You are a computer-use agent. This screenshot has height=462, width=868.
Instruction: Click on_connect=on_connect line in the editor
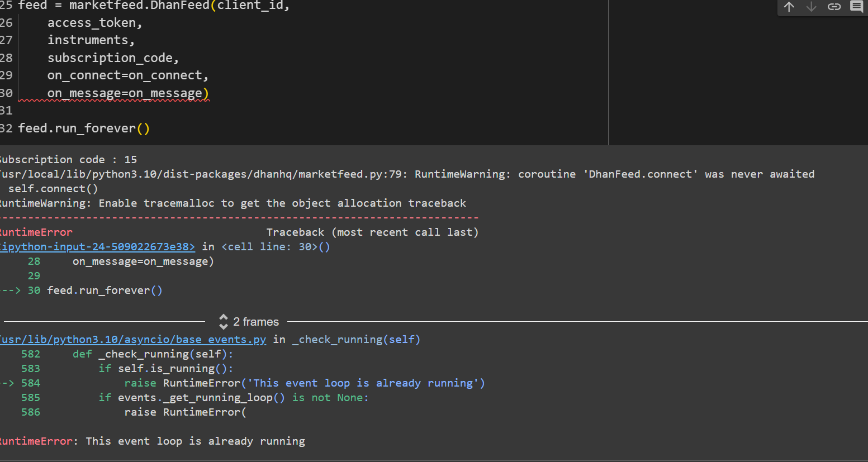(127, 75)
